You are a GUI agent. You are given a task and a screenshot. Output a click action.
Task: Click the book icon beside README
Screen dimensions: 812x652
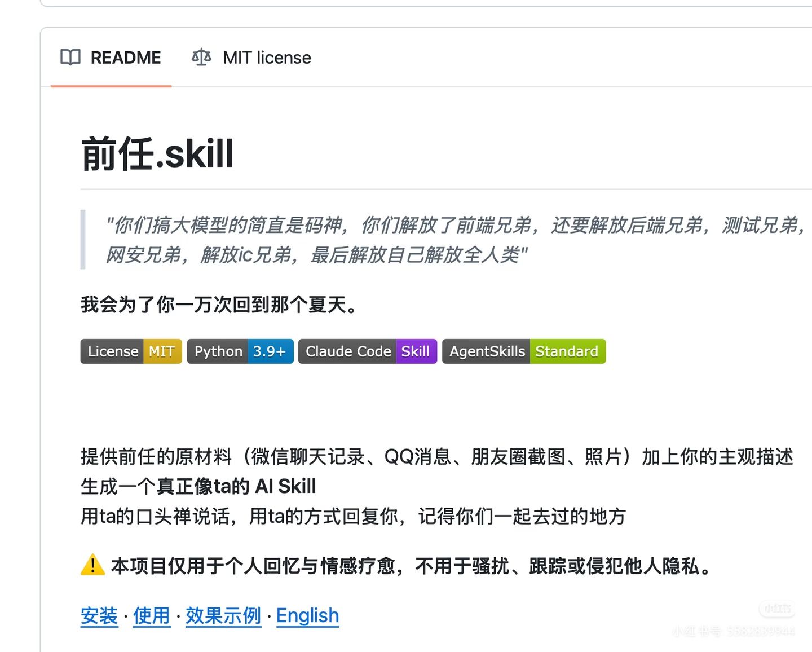(x=70, y=58)
